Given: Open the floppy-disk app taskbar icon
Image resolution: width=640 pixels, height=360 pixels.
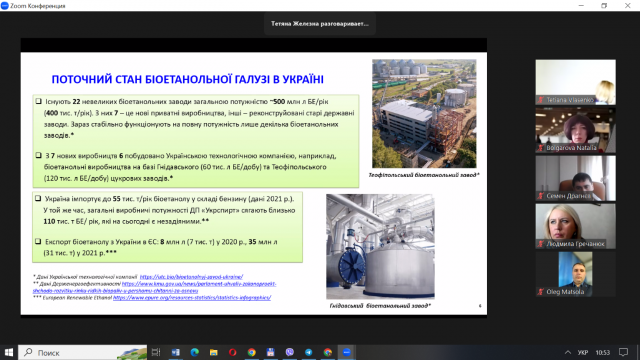Looking at the screenshot, I should 271,352.
